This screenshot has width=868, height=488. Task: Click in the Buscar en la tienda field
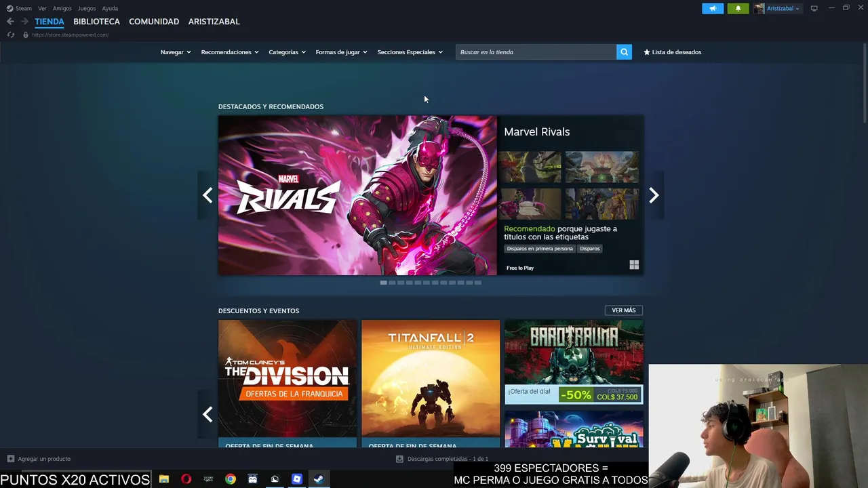coord(536,52)
